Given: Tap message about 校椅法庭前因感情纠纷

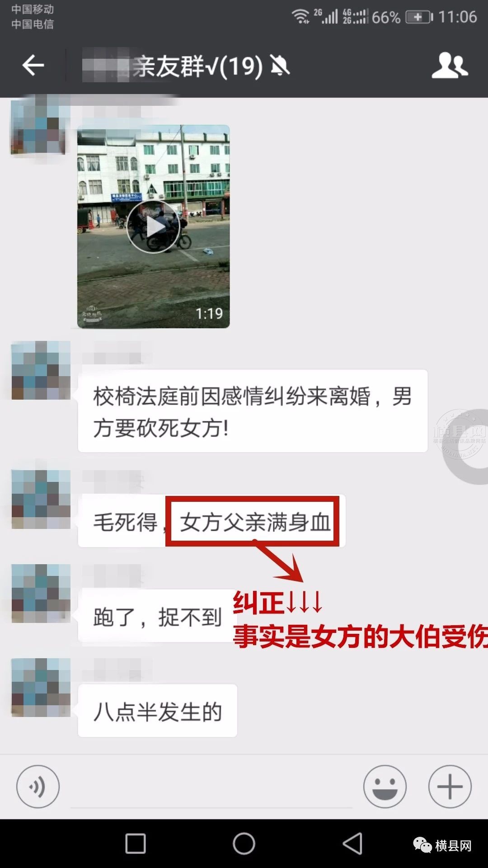Looking at the screenshot, I should [253, 411].
